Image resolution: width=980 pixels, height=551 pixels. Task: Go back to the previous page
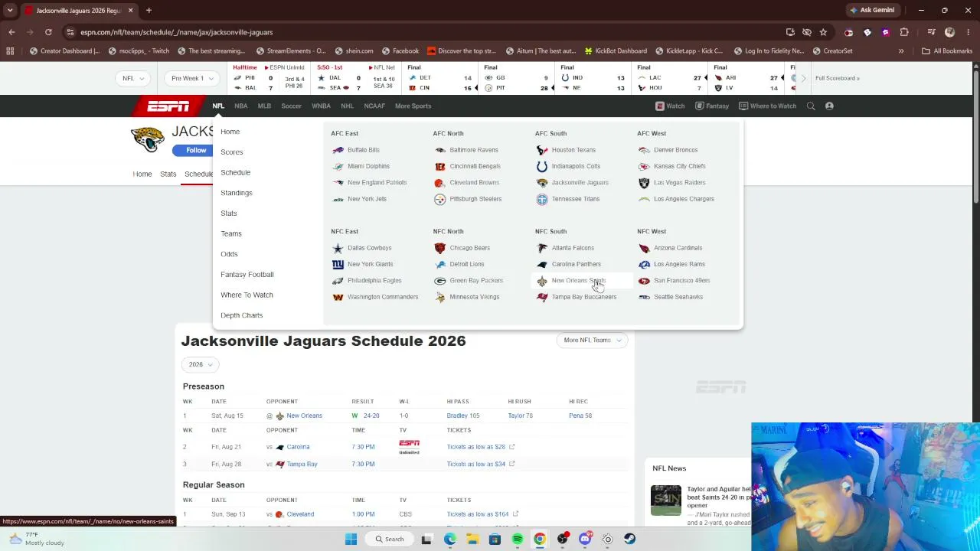[11, 32]
